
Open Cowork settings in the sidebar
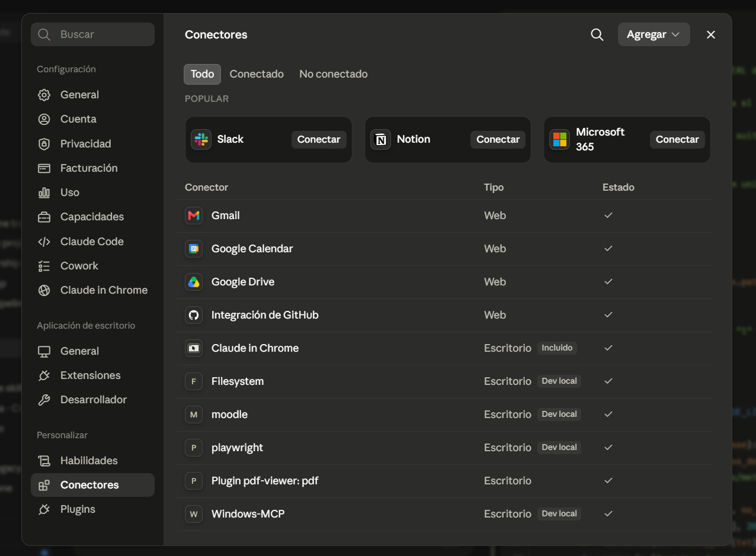pos(92,266)
